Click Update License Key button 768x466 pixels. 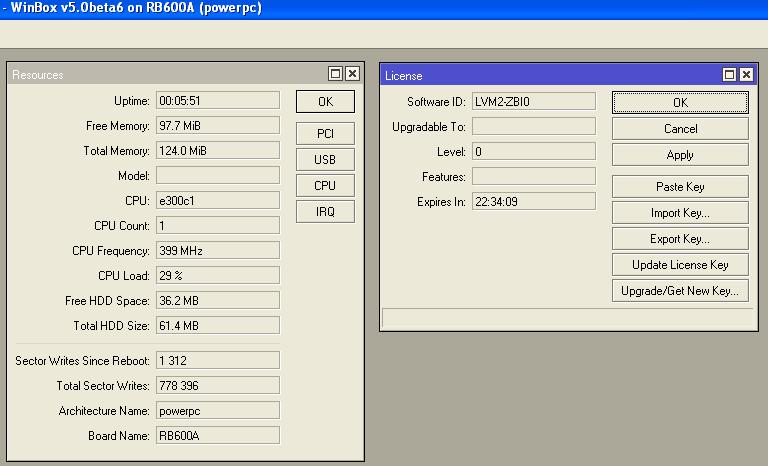(680, 265)
